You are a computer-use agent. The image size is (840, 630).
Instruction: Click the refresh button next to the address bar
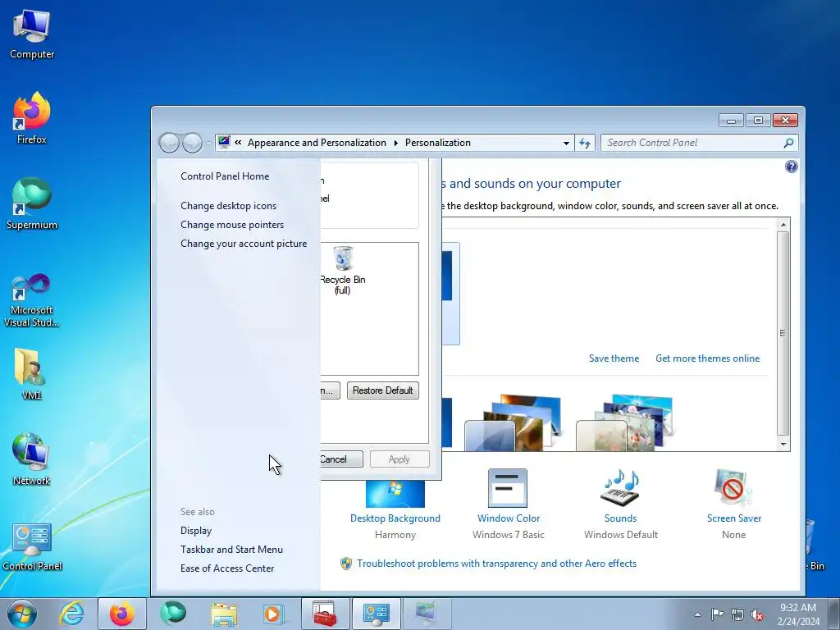tap(584, 143)
